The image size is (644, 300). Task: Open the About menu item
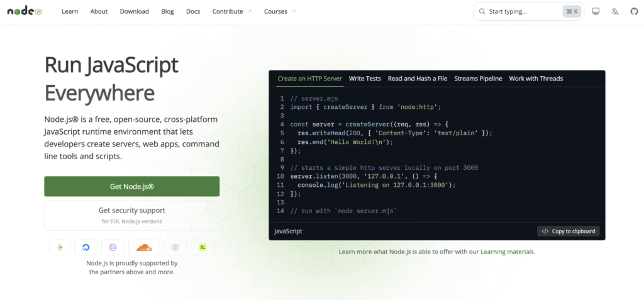99,11
